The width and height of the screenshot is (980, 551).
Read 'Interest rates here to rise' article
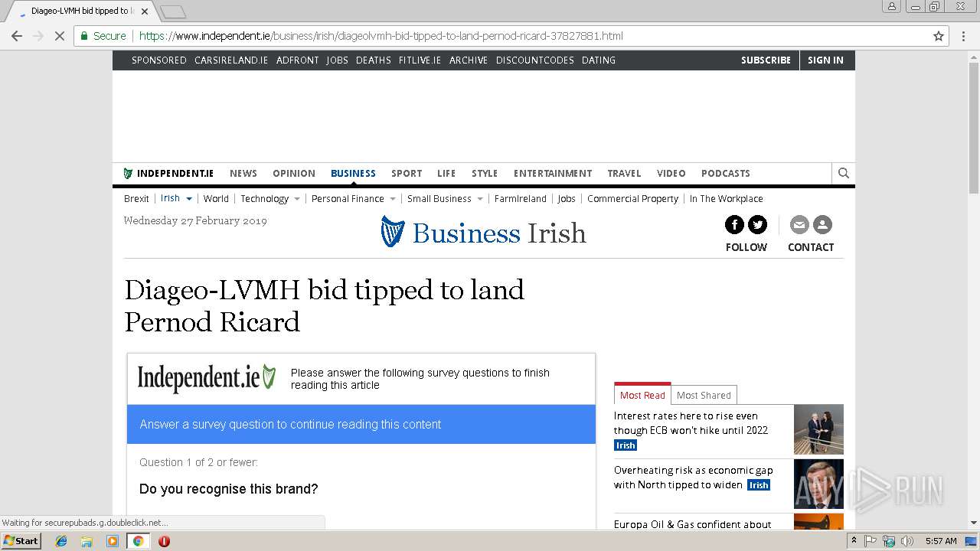coord(691,423)
